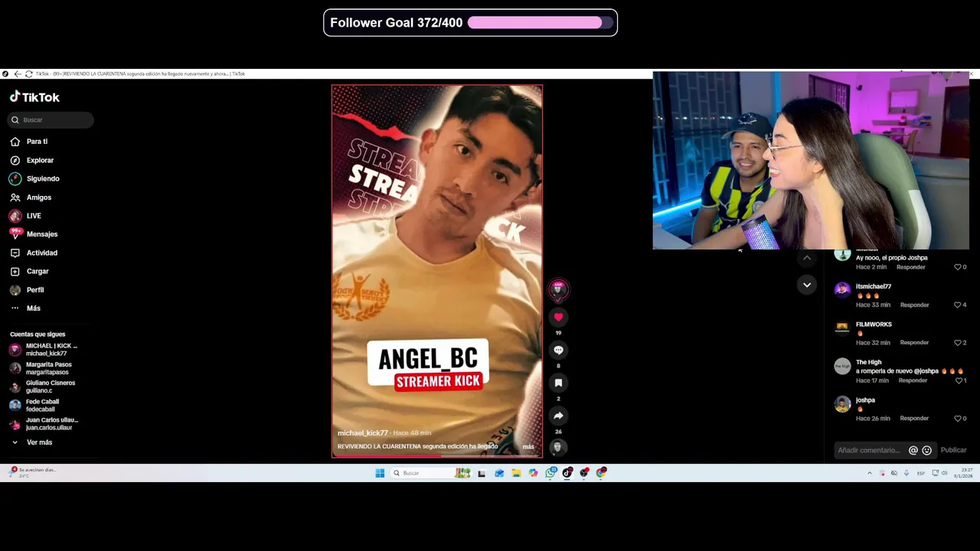Like the video with heart icon

pyautogui.click(x=558, y=317)
